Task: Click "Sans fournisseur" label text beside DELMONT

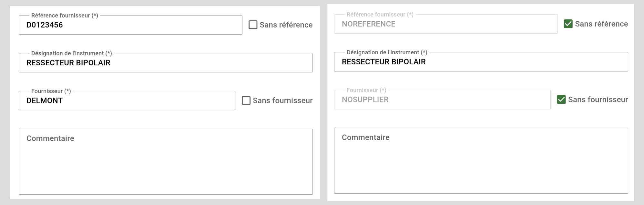Action: (282, 101)
